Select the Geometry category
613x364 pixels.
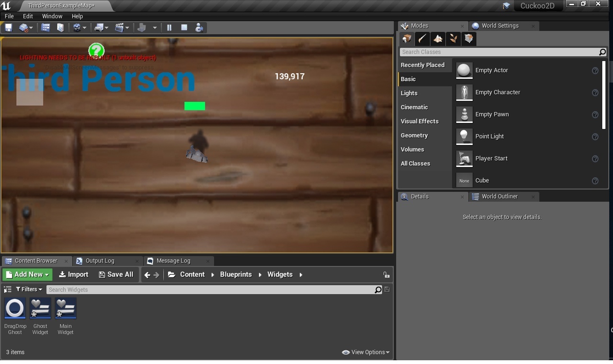[x=414, y=135]
